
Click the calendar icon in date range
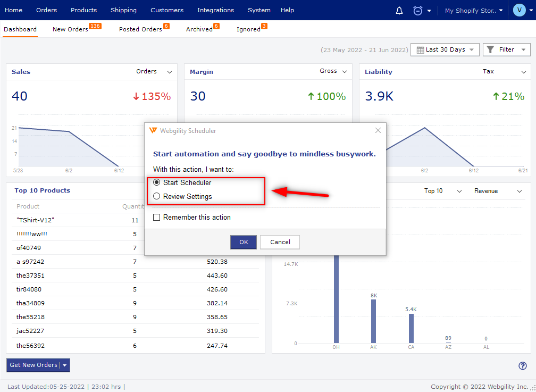tap(420, 50)
